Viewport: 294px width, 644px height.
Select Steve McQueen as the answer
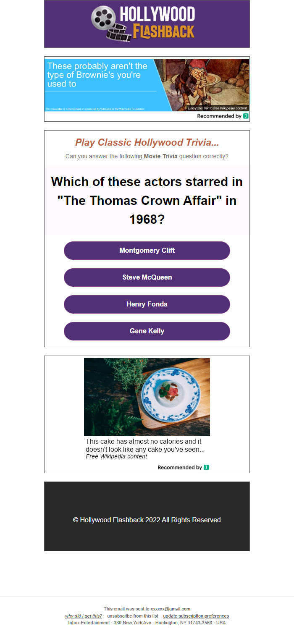point(147,277)
